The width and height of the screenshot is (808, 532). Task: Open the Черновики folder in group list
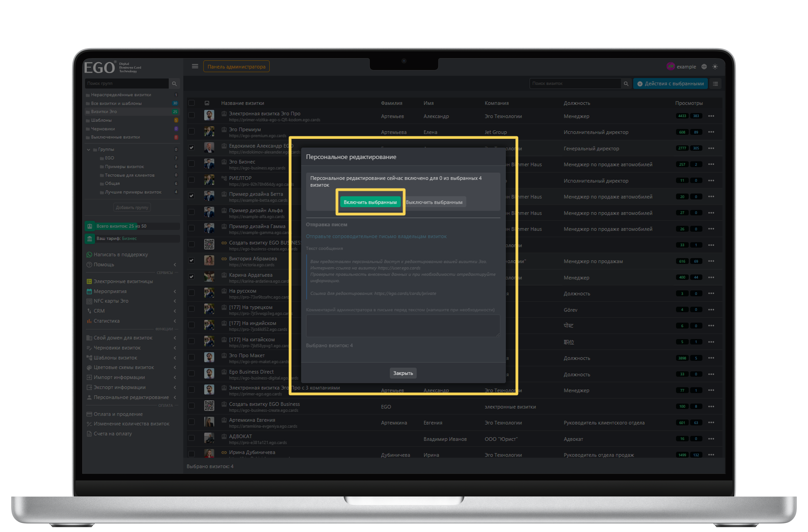pos(132,129)
